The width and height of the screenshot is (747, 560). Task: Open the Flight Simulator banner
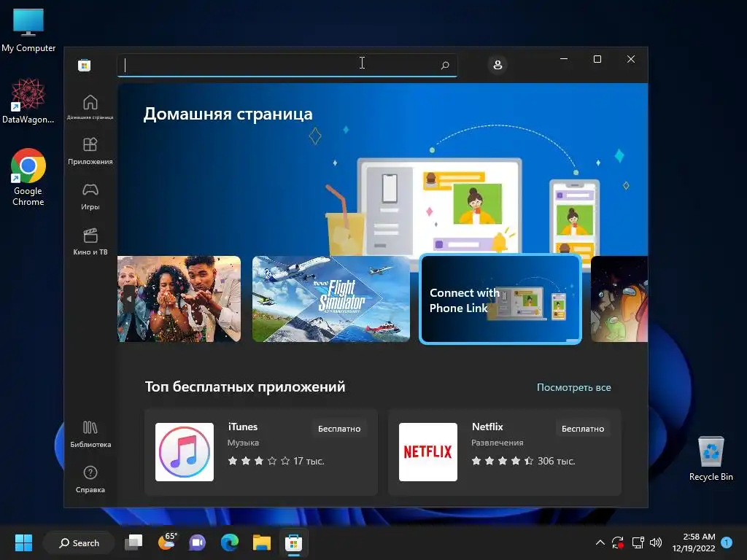click(330, 298)
